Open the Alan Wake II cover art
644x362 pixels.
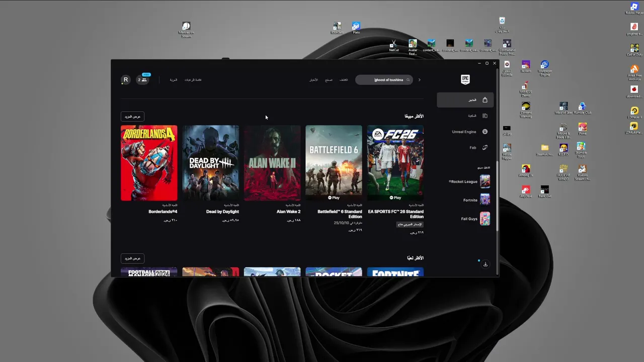tap(272, 163)
